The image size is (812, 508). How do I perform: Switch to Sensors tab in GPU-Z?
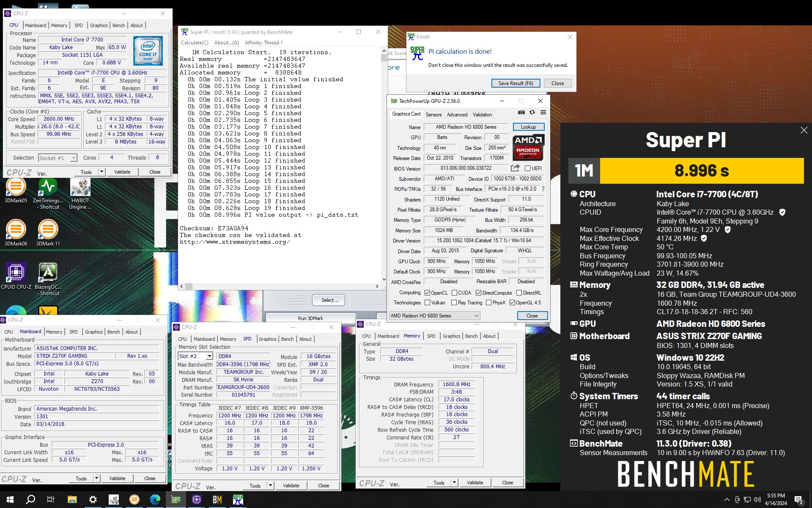point(433,115)
